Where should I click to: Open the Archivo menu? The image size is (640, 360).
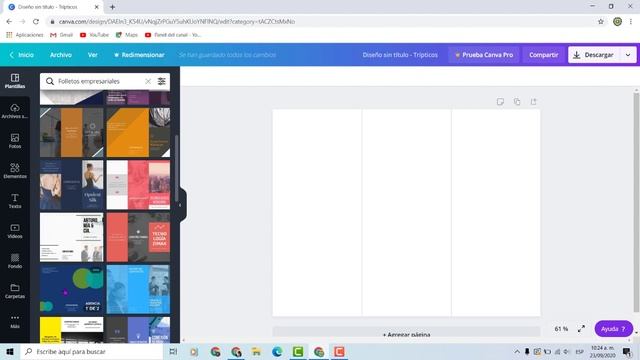(x=61, y=55)
